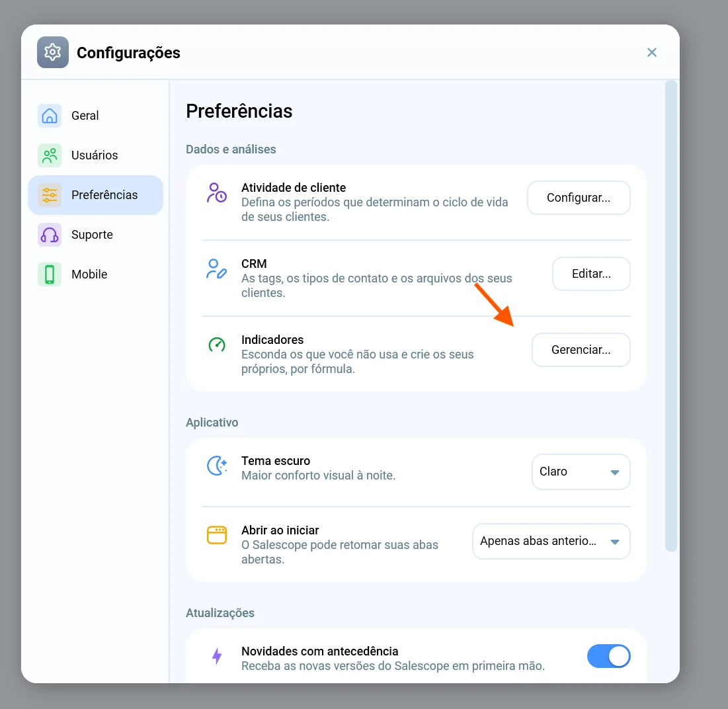
Task: Click the CRM person-edit icon
Action: pyautogui.click(x=216, y=269)
